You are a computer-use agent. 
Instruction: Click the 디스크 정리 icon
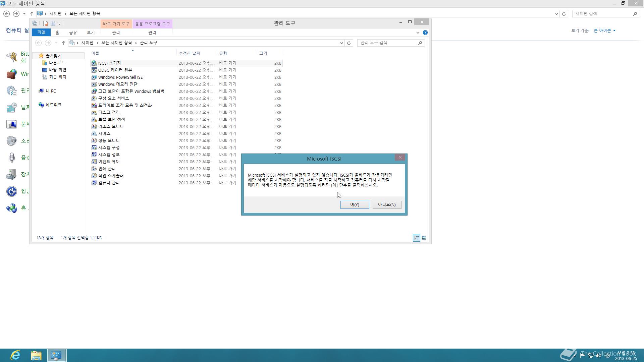point(94,112)
